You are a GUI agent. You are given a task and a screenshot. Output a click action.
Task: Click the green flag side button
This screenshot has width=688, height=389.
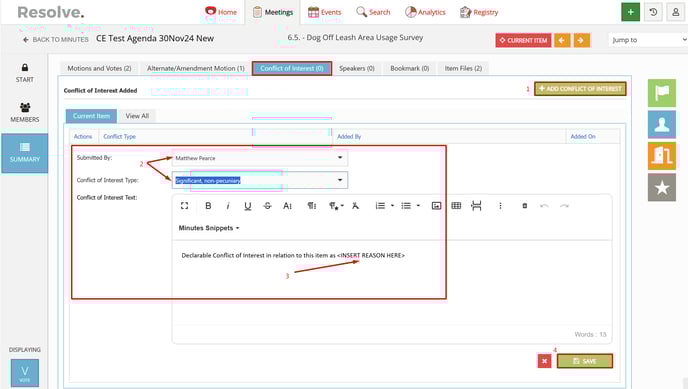pyautogui.click(x=662, y=93)
